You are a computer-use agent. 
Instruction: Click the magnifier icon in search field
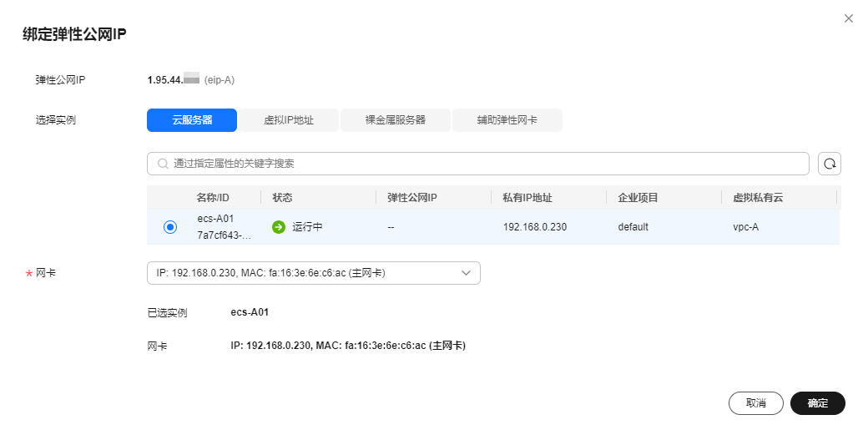[x=163, y=164]
